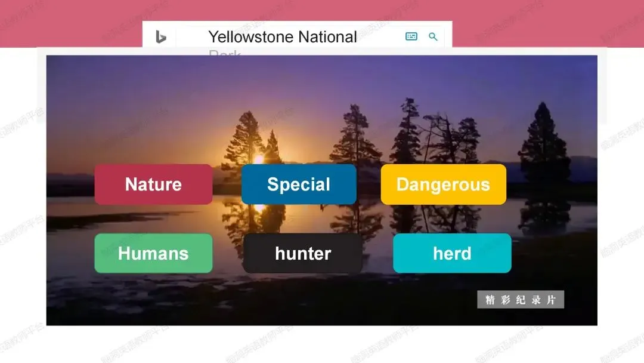Viewport: 644px width, 363px height.
Task: Select the red Nature button
Action: pyautogui.click(x=153, y=184)
